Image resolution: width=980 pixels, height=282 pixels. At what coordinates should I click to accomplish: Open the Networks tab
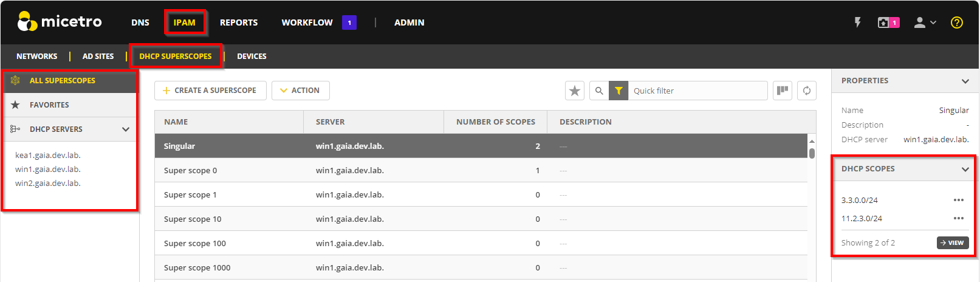click(37, 57)
